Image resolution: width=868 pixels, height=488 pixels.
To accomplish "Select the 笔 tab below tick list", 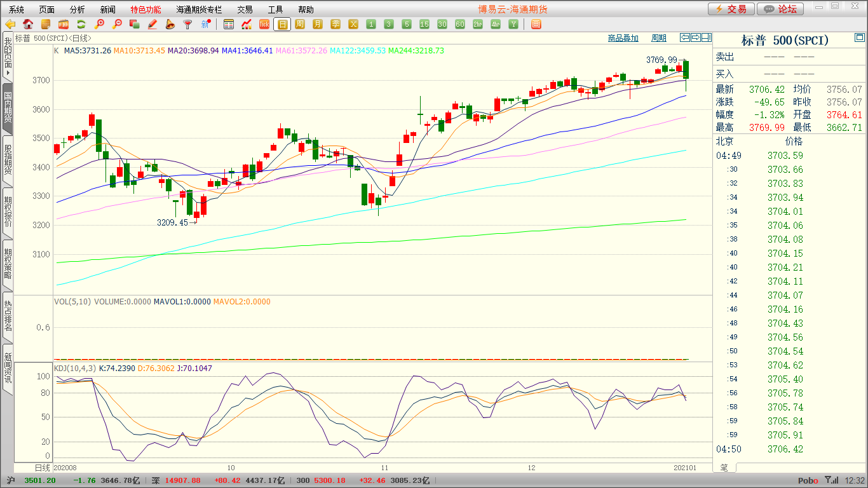I will 724,468.
